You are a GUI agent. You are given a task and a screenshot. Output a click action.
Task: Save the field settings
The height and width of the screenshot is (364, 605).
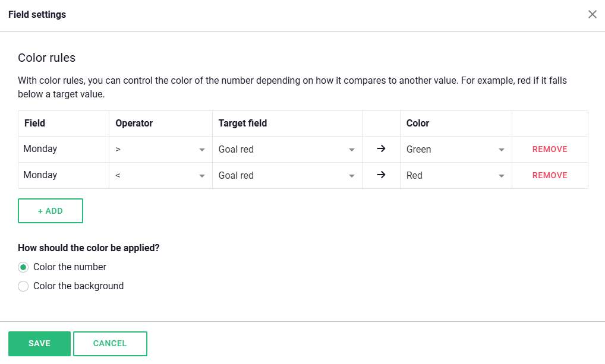39,343
